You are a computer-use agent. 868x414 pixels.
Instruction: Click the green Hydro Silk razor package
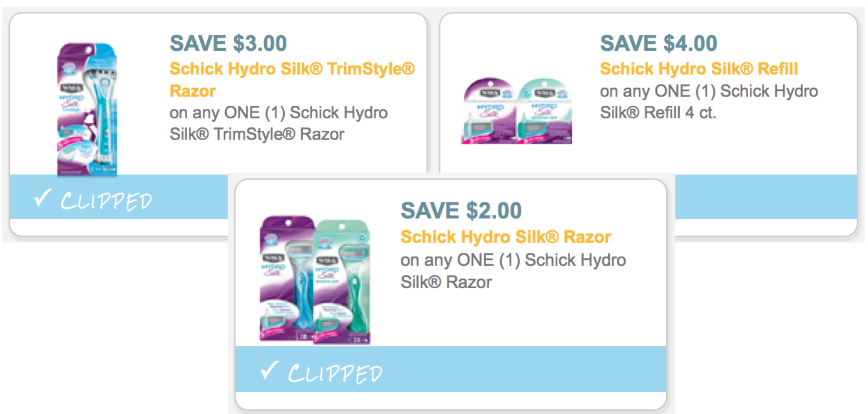point(343,282)
